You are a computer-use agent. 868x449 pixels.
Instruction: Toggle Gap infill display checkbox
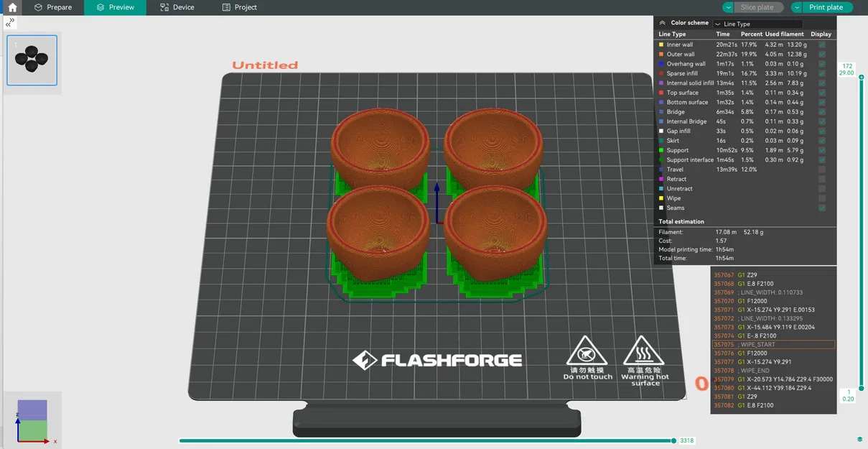click(x=822, y=131)
